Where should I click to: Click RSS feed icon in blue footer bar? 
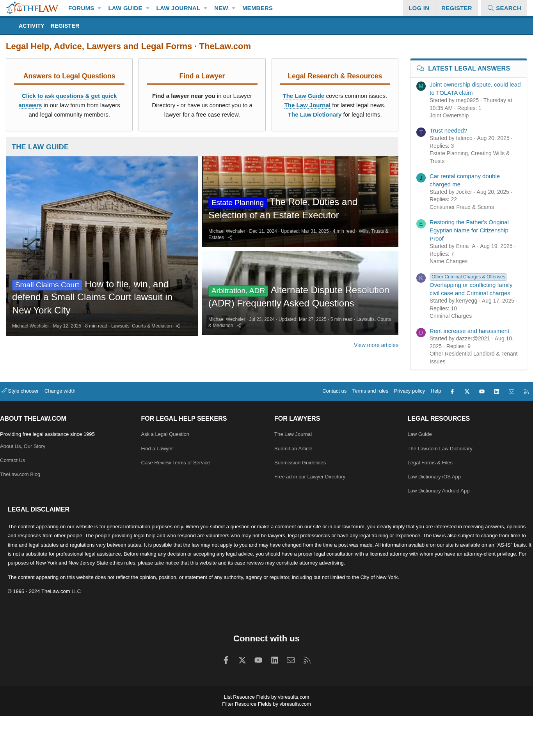[526, 391]
